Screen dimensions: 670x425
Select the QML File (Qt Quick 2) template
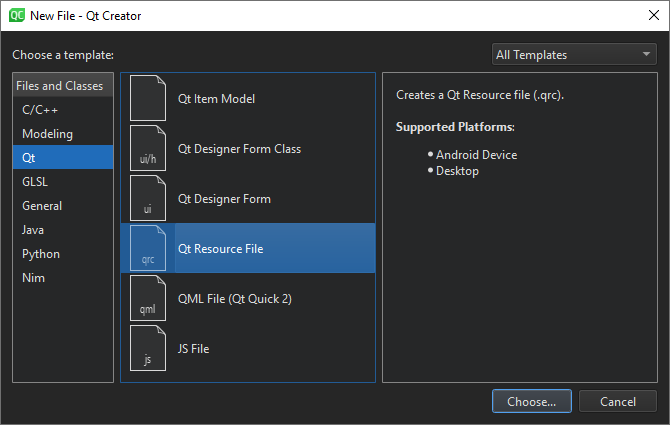(x=234, y=299)
